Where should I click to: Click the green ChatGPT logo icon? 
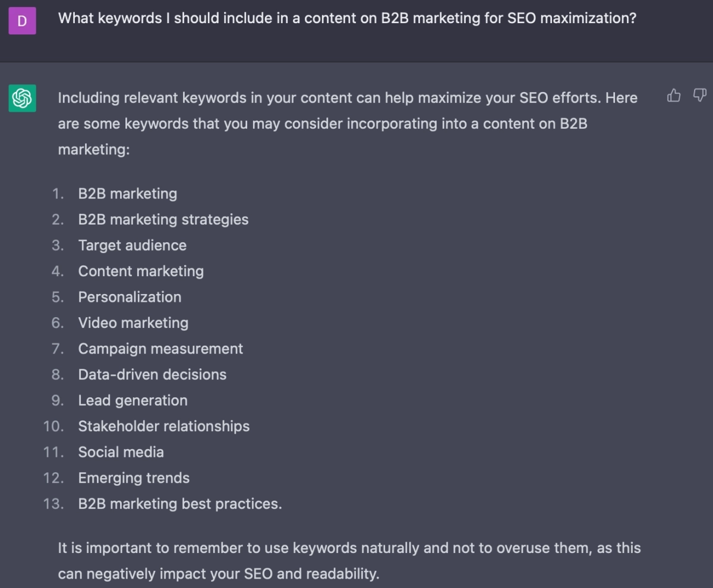coord(22,98)
